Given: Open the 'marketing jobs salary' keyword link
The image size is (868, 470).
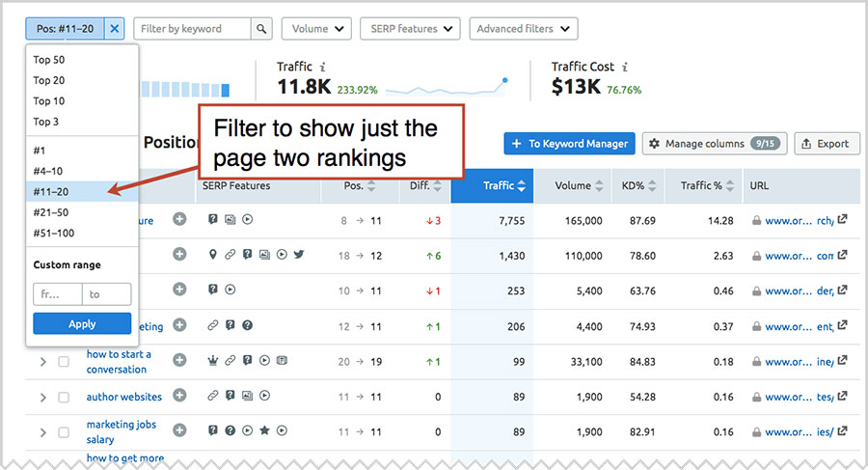Looking at the screenshot, I should (x=122, y=431).
